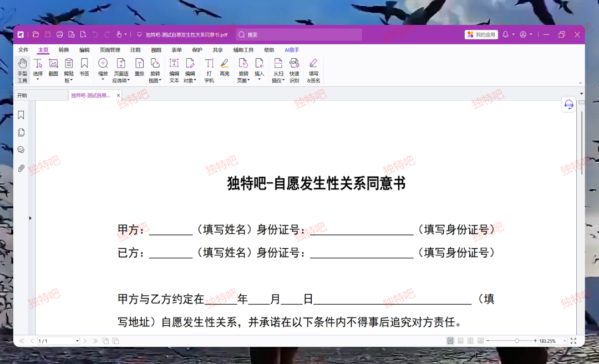Enter full screen mode from status bar

point(573,341)
